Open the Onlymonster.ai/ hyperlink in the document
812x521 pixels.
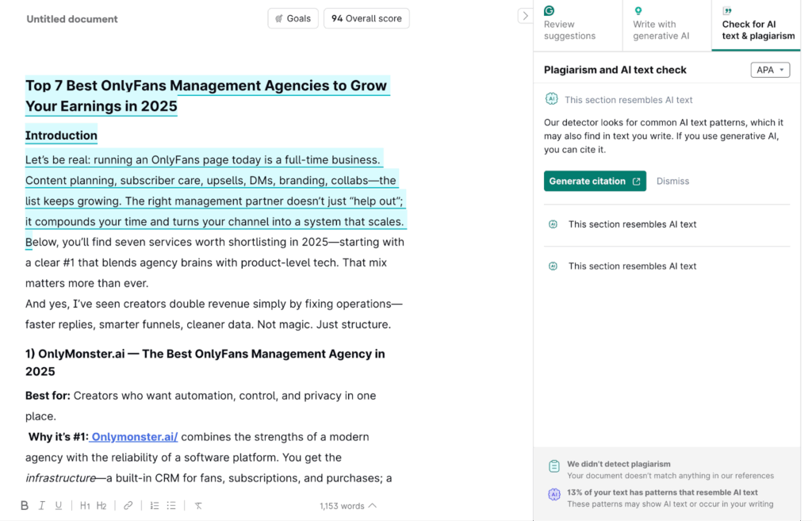[134, 437]
